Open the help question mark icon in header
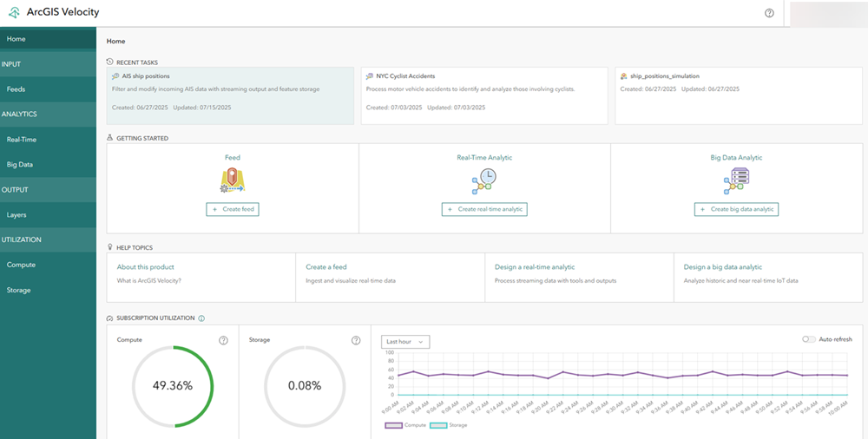The height and width of the screenshot is (439, 868). (769, 13)
